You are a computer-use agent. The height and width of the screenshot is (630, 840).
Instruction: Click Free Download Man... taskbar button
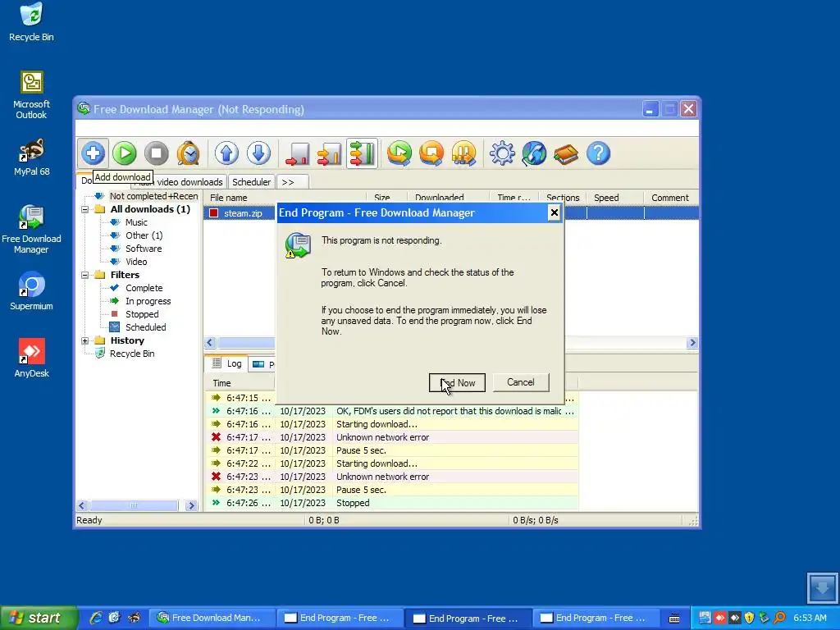(x=212, y=619)
